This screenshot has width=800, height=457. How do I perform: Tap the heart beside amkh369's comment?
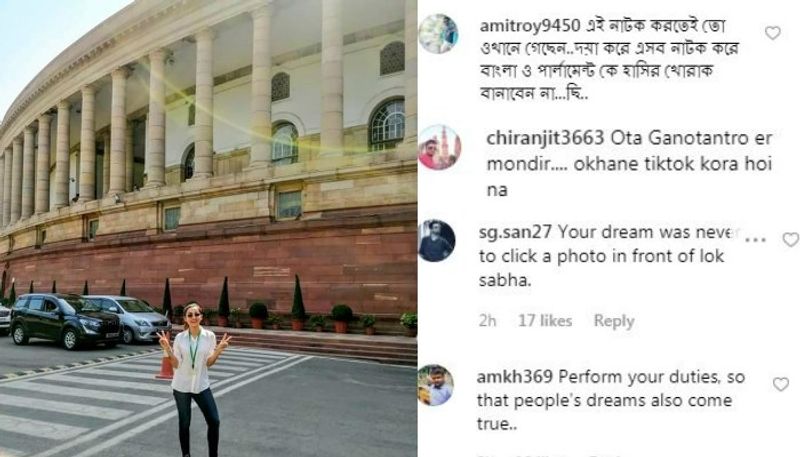click(781, 384)
